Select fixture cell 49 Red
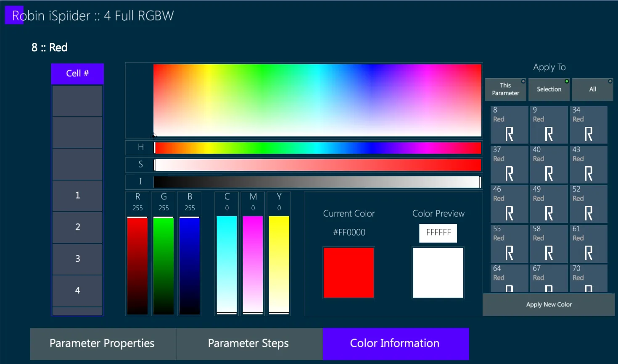This screenshot has width=618, height=364. tap(549, 204)
